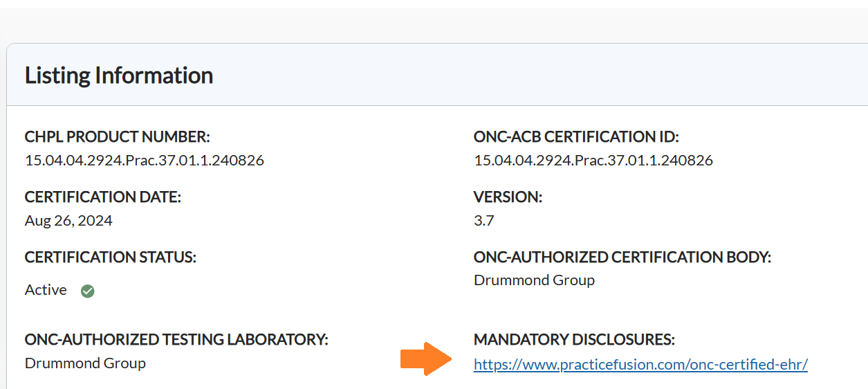This screenshot has width=868, height=389.
Task: Click the version value 3.7
Action: (x=483, y=221)
